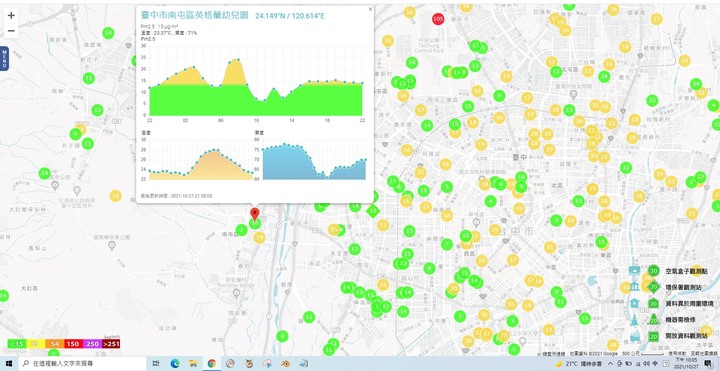Toggle 機器需檢修 layer in legend

point(653,319)
